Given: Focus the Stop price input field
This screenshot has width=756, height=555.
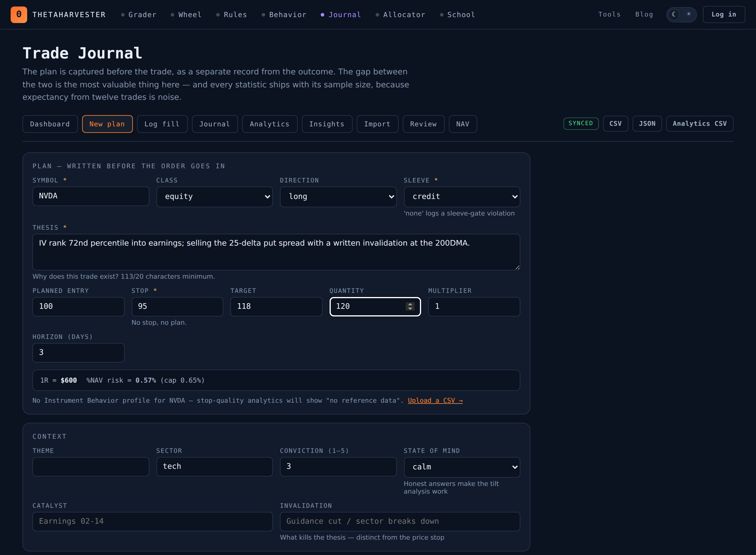Looking at the screenshot, I should point(177,306).
